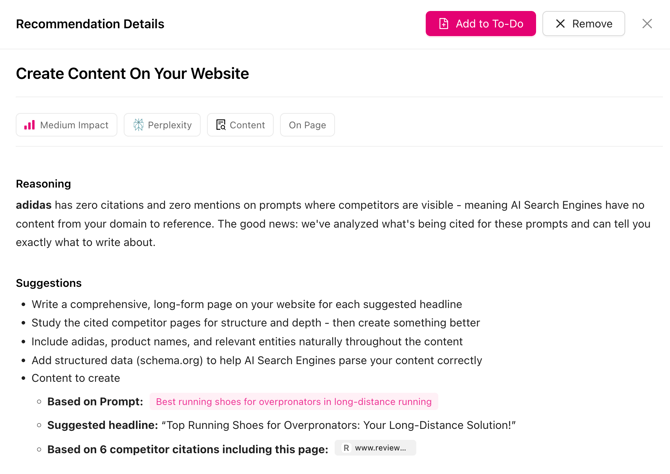Select the Perplexity tag
The height and width of the screenshot is (474, 670).
click(162, 125)
